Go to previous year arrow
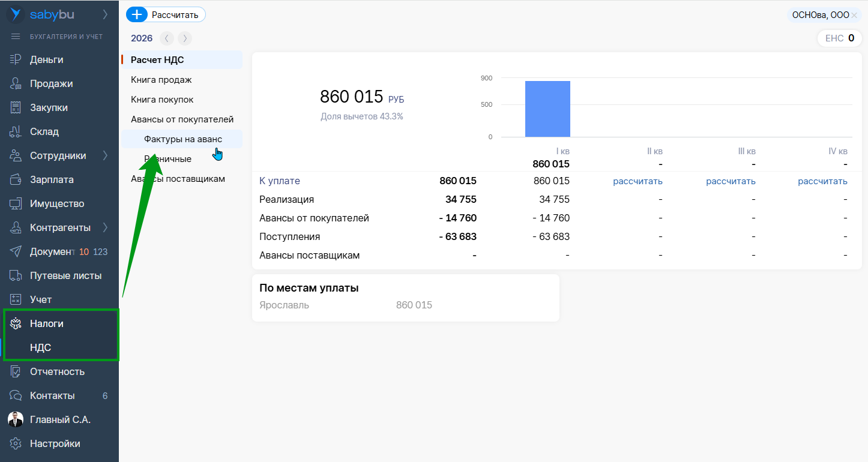 [x=167, y=38]
